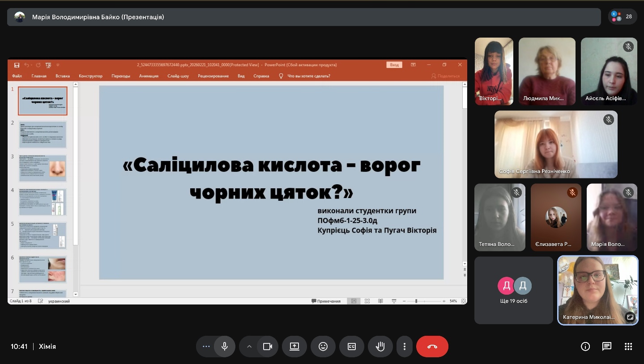Open the Переходы ribbon tab

(121, 76)
